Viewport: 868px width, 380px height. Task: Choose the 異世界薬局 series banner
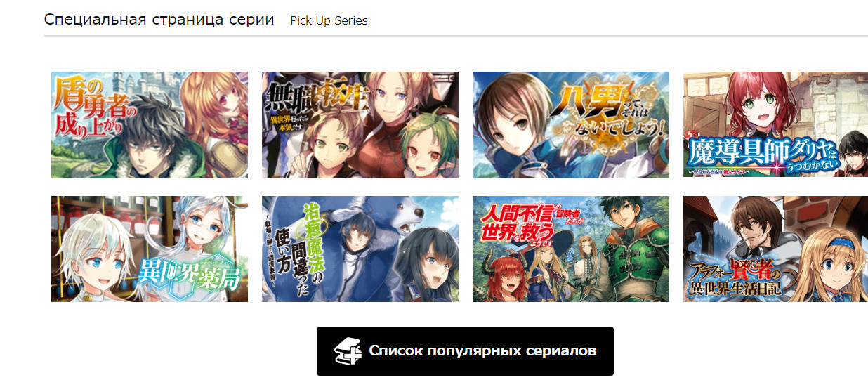(x=150, y=249)
